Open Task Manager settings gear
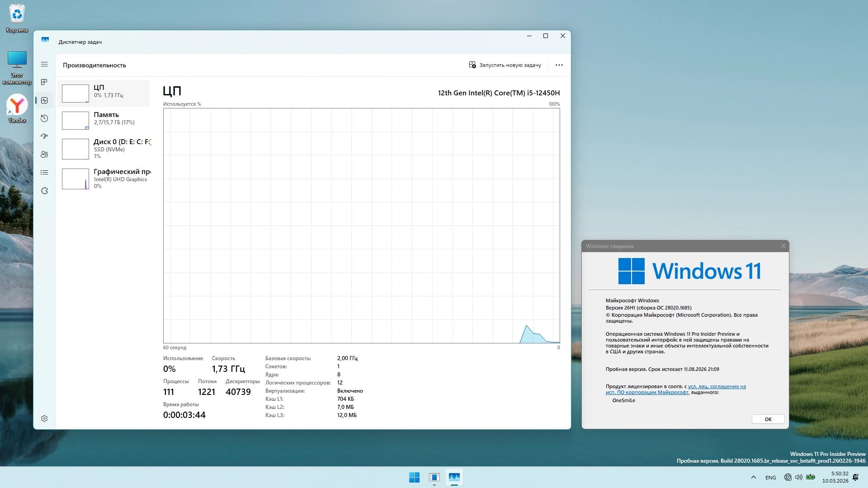Image resolution: width=868 pixels, height=488 pixels. 44,418
